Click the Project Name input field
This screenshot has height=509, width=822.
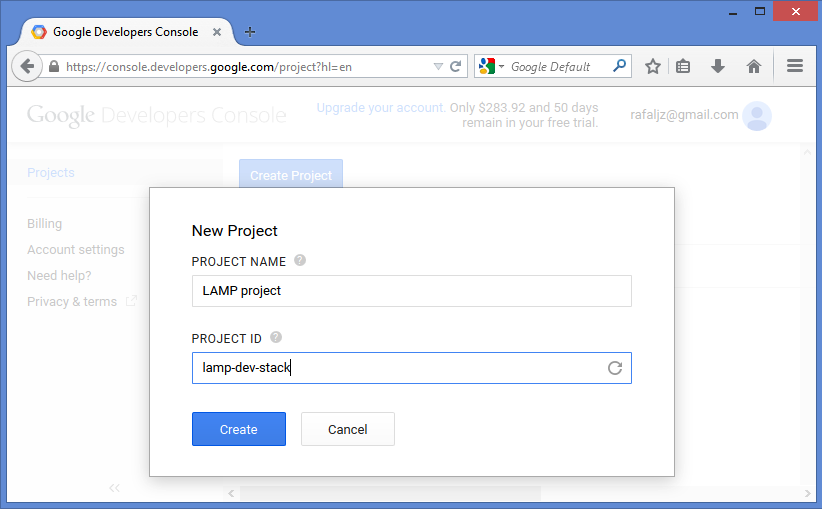(412, 291)
